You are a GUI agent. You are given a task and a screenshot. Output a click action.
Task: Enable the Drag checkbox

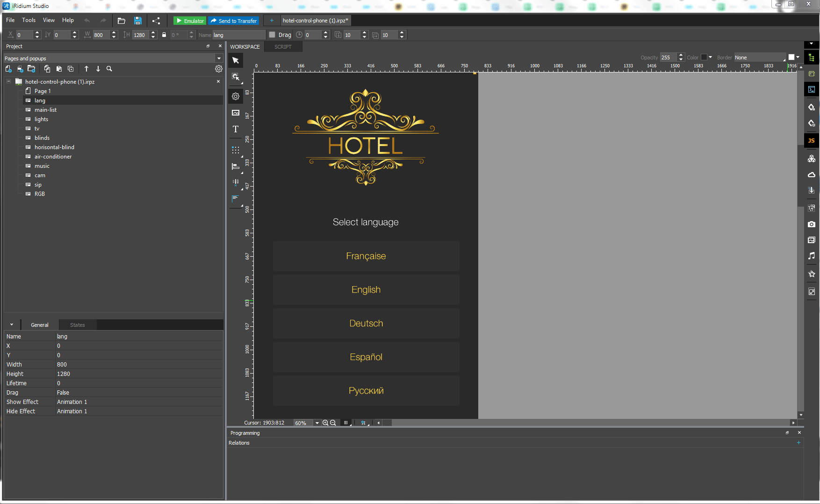272,35
